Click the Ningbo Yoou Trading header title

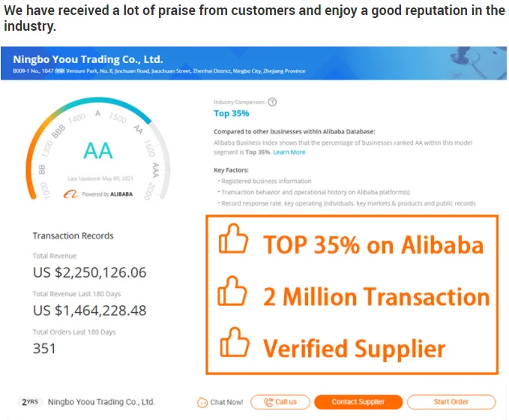88,59
